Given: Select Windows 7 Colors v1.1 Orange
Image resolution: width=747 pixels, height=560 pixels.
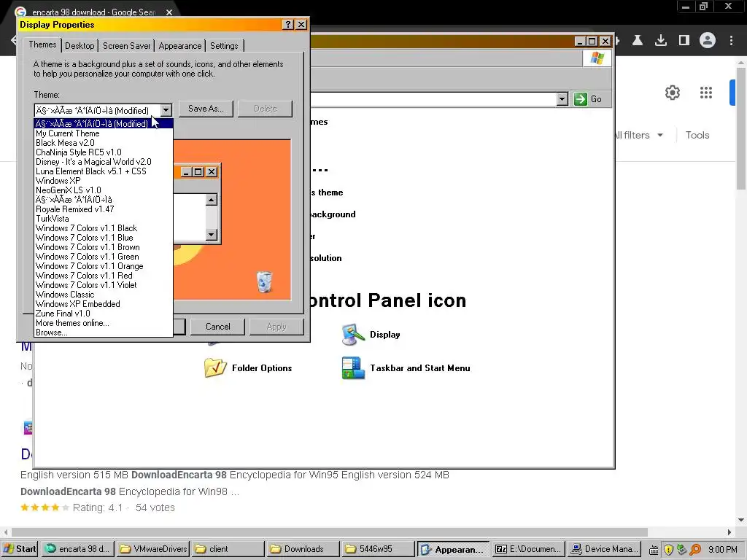Looking at the screenshot, I should (x=104, y=266).
